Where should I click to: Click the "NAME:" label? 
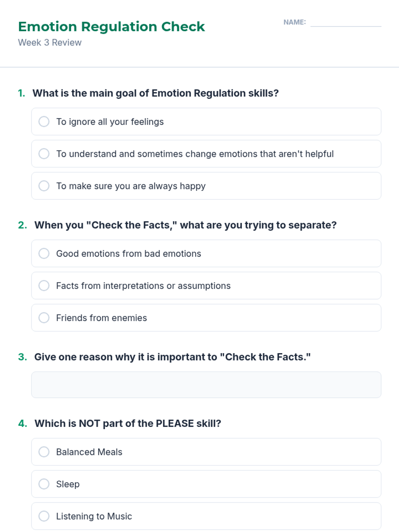pyautogui.click(x=295, y=22)
